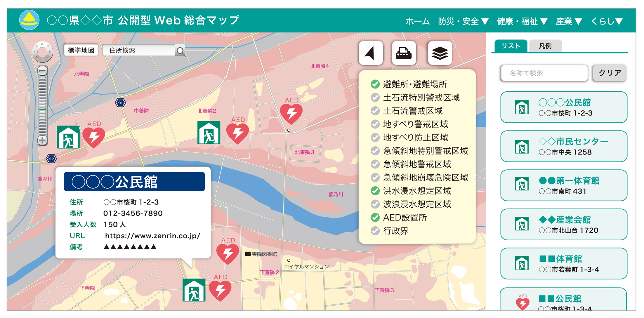This screenshot has width=644, height=318.
Task: Click the map pan compass control
Action: (x=43, y=52)
